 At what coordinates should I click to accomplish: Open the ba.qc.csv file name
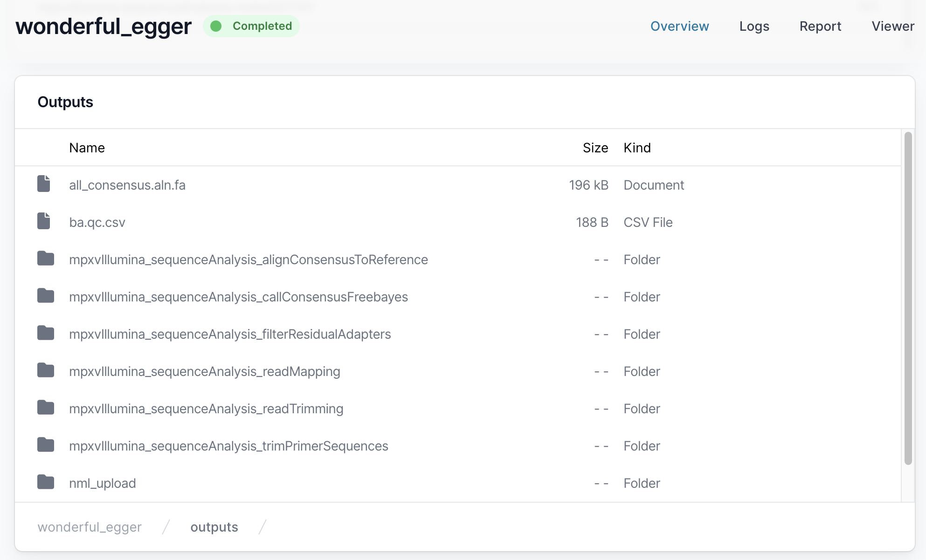coord(97,222)
